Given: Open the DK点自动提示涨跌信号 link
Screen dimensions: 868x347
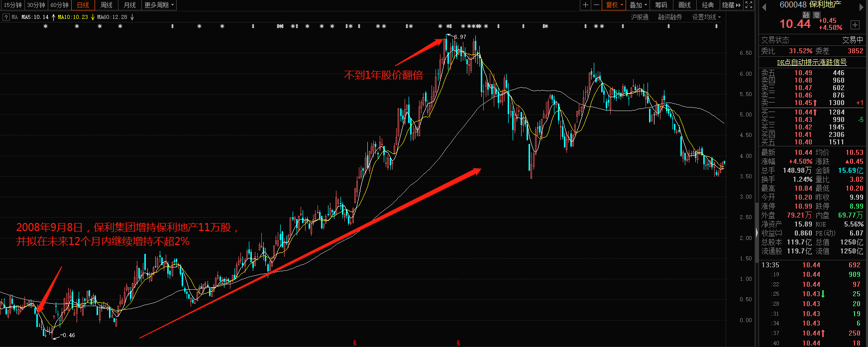Looking at the screenshot, I should tap(812, 62).
